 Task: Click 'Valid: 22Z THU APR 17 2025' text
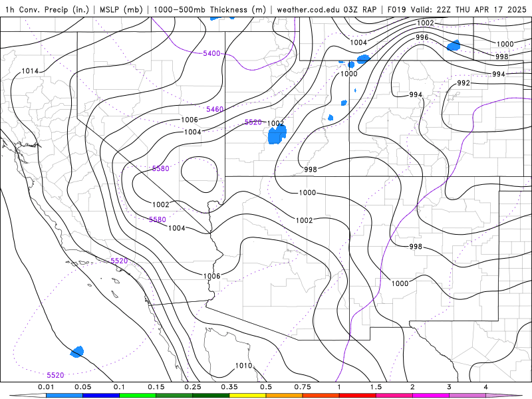(x=469, y=9)
